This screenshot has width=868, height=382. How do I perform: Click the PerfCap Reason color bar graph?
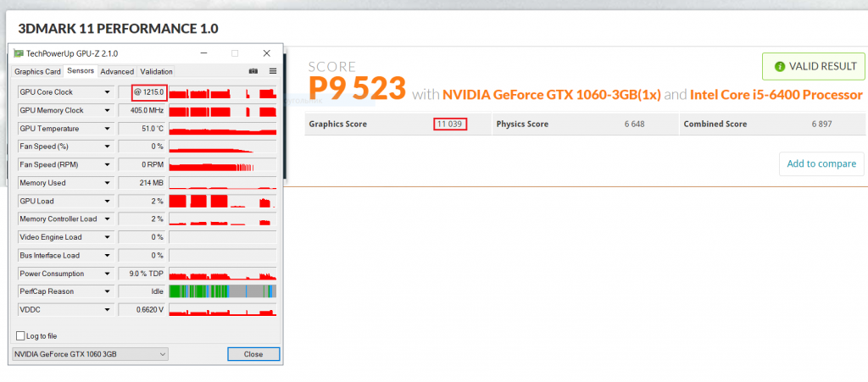[223, 291]
